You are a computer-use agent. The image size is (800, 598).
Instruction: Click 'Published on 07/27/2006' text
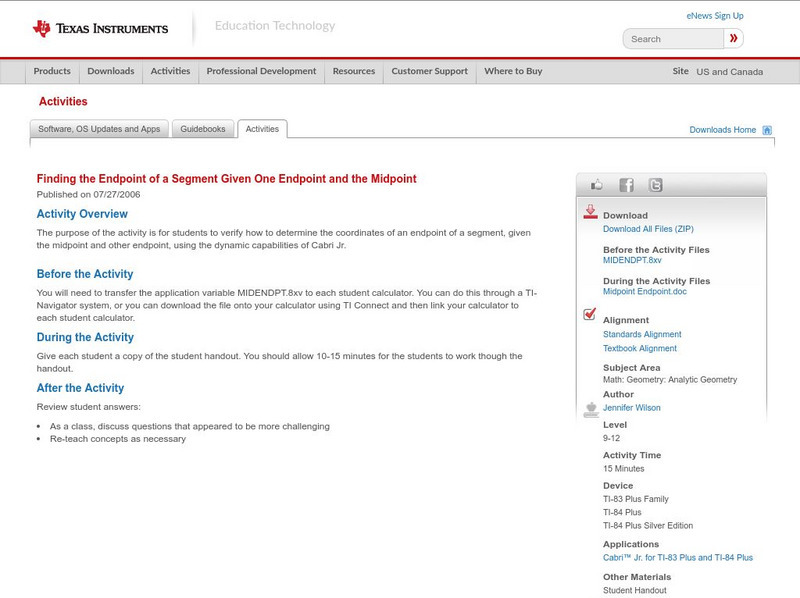(88, 194)
